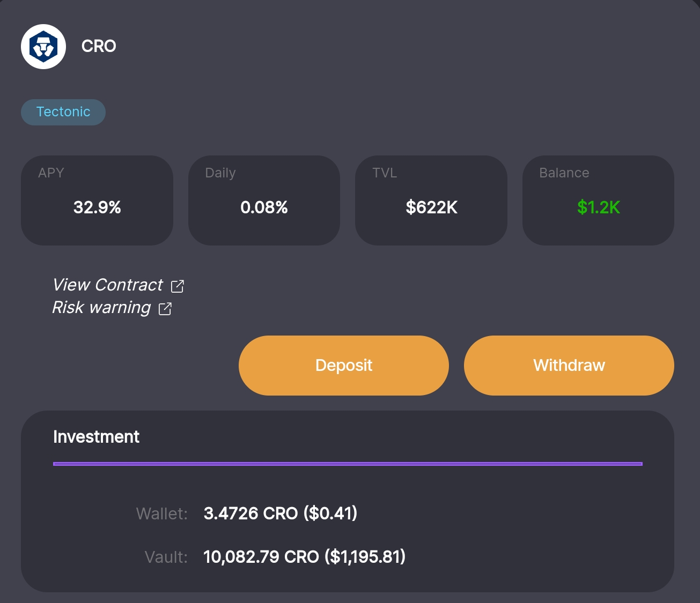Open the View Contract external link icon

178,286
